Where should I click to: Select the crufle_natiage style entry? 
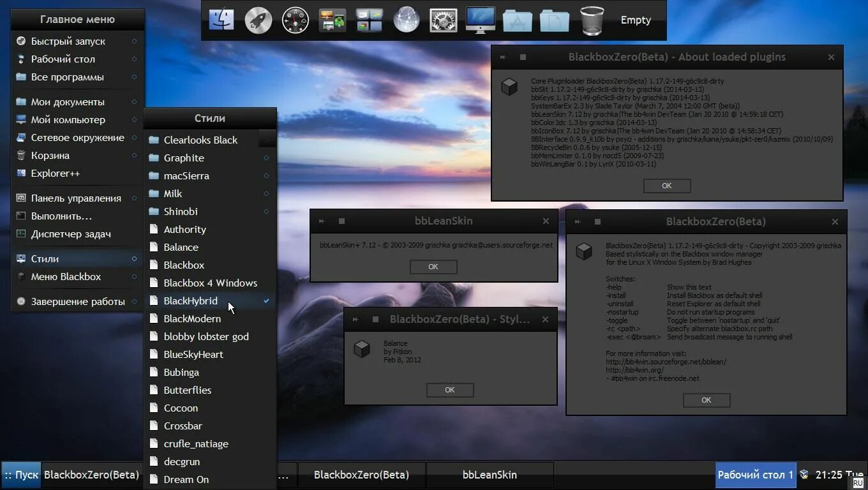point(210,443)
